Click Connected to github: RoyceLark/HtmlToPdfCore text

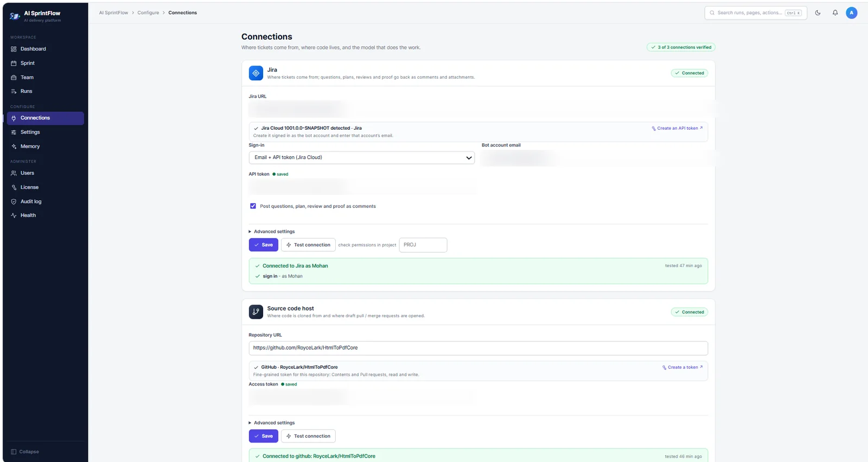tap(319, 457)
